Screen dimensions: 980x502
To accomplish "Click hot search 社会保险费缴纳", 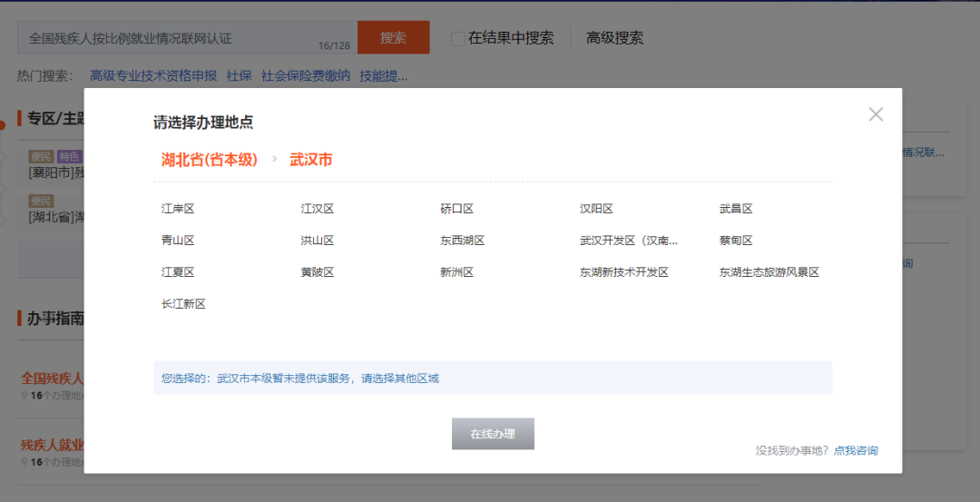I will (305, 75).
